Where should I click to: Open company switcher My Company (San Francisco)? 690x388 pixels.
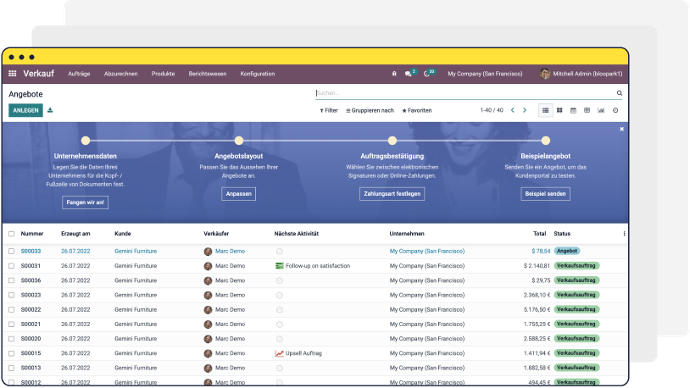485,74
